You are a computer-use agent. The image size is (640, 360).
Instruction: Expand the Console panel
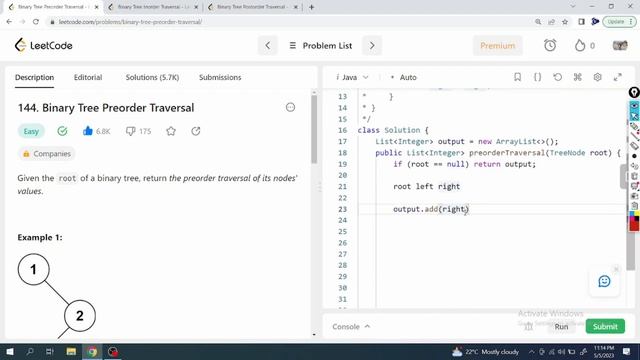click(351, 327)
